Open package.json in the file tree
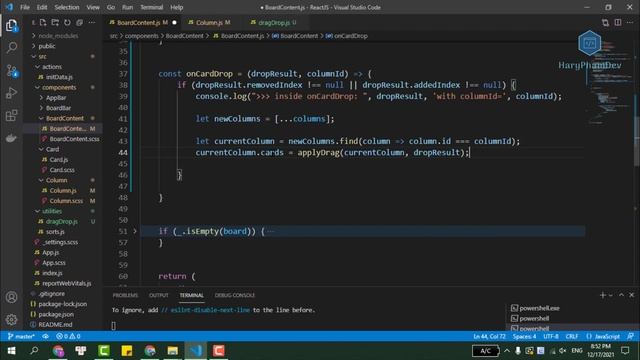This screenshot has height=360, width=640. pyautogui.click(x=56, y=314)
